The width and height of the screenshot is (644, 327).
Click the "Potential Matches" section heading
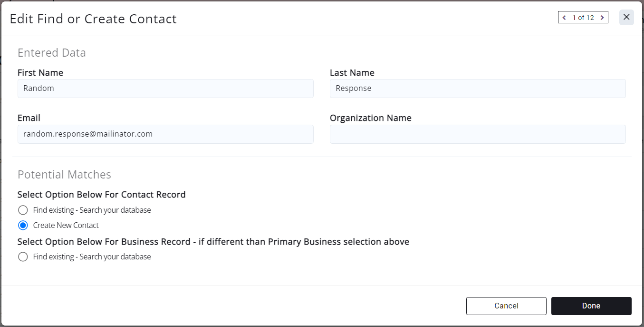click(64, 175)
